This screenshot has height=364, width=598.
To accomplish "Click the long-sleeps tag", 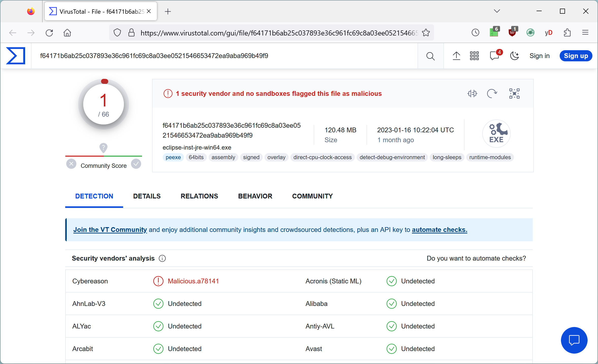I will coord(447,157).
